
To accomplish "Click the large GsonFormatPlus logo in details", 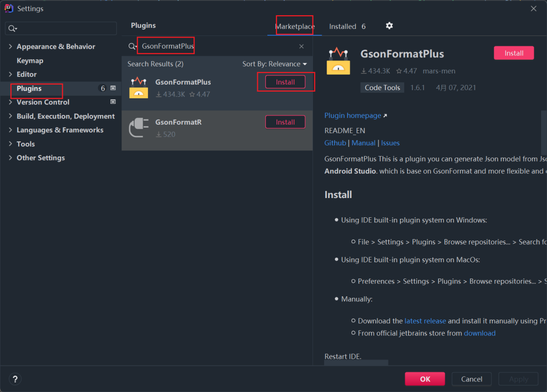I will [338, 61].
